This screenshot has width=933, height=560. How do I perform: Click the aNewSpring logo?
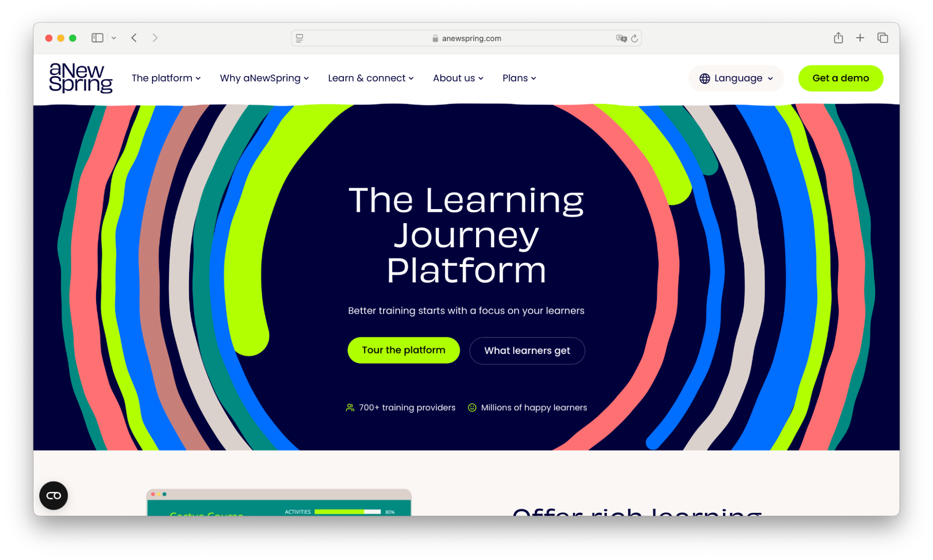tap(81, 78)
